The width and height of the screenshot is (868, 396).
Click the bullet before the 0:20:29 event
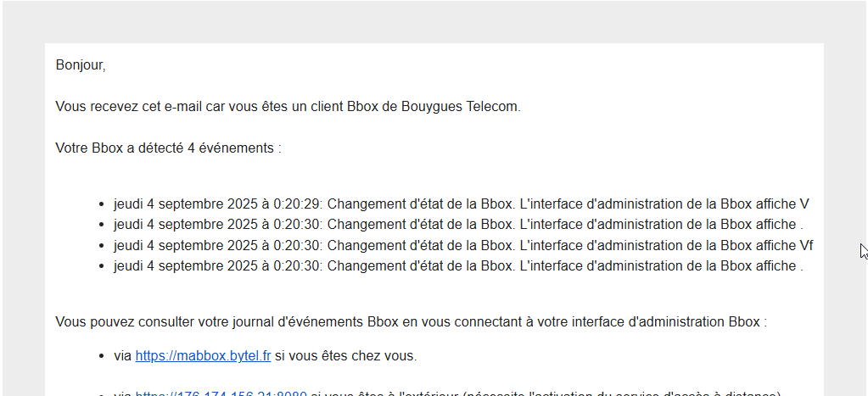[x=101, y=204]
